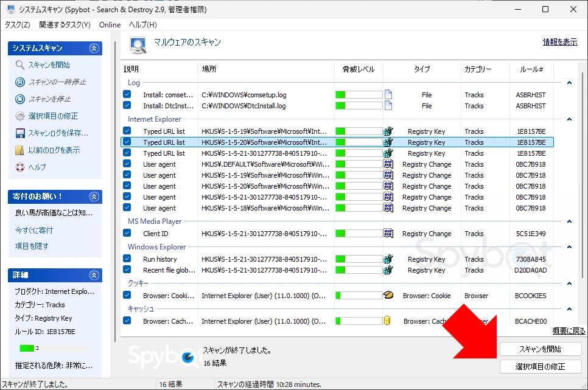Click the Spybot eye logo beside scan status
This screenshot has width=588, height=390.
click(188, 357)
